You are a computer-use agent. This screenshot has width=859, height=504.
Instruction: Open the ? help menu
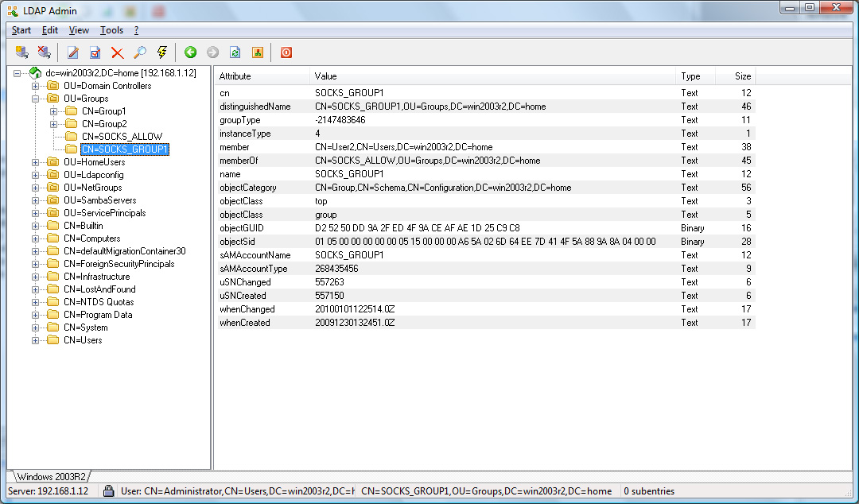(137, 30)
